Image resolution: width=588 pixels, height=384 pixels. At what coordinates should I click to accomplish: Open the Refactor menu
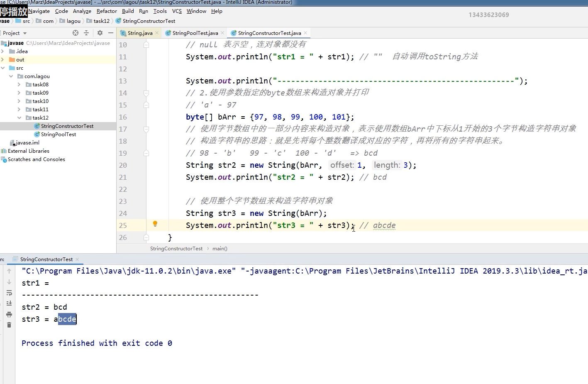click(x=107, y=11)
